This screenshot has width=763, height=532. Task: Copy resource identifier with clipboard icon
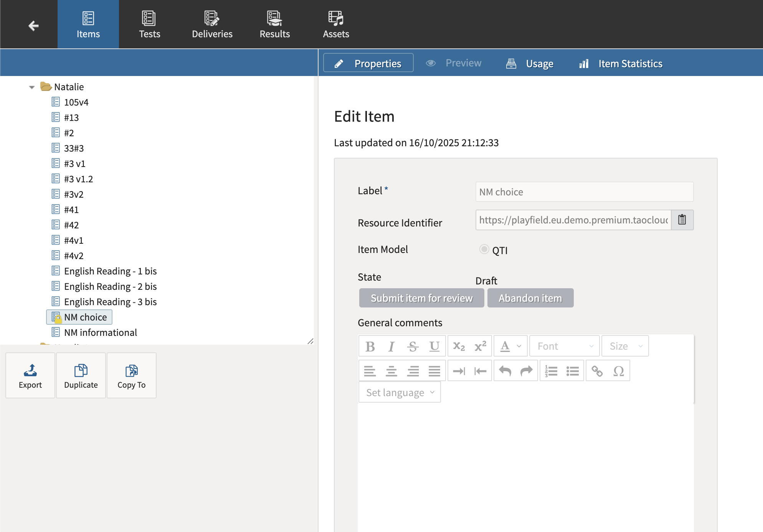(x=682, y=220)
